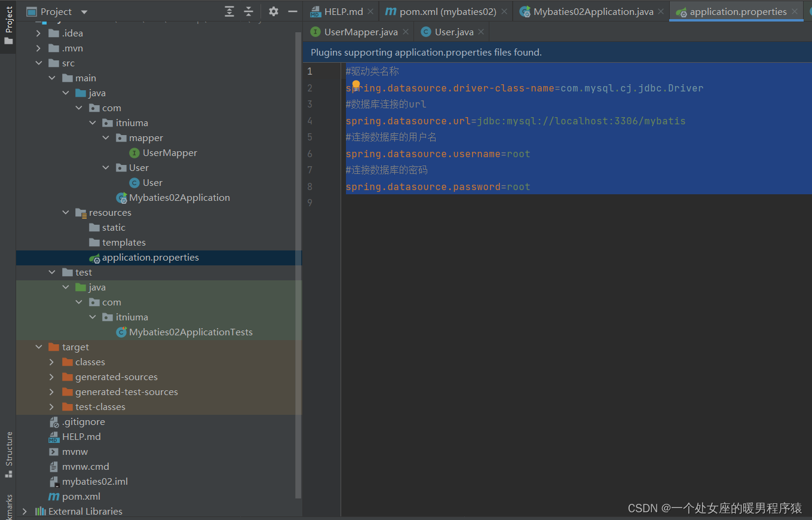Viewport: 812px width, 520px height.
Task: Close the application.properties tab
Action: 795,11
